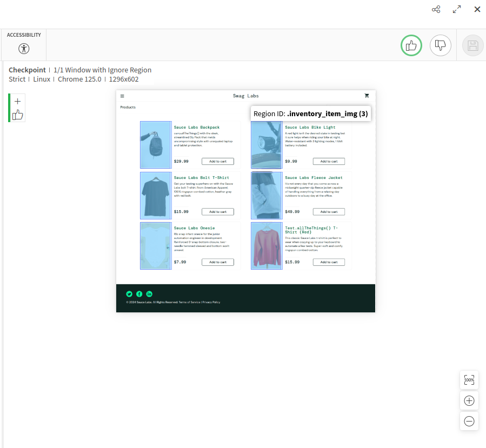Add Sauce Labs Bike Light to cart
The height and width of the screenshot is (448, 486).
[329, 162]
